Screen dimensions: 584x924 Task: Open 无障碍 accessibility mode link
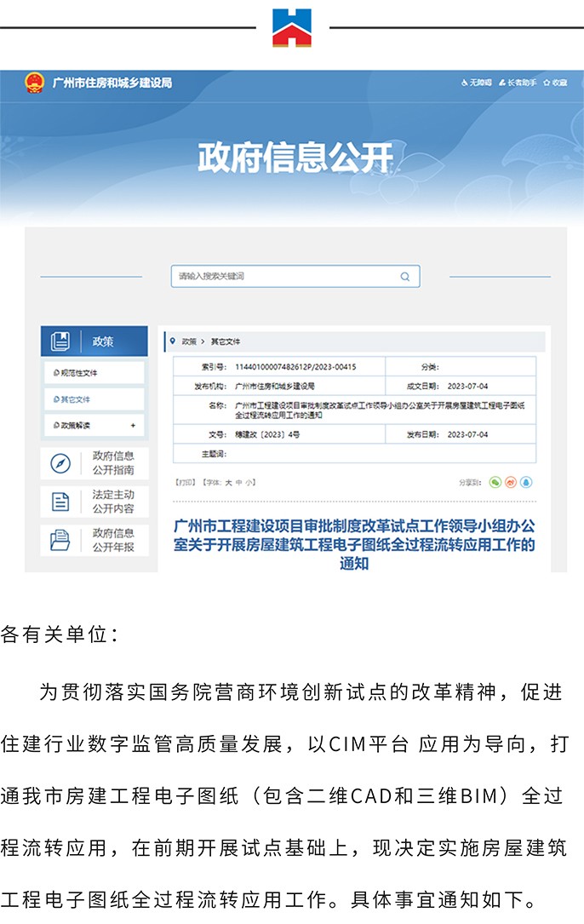[477, 83]
